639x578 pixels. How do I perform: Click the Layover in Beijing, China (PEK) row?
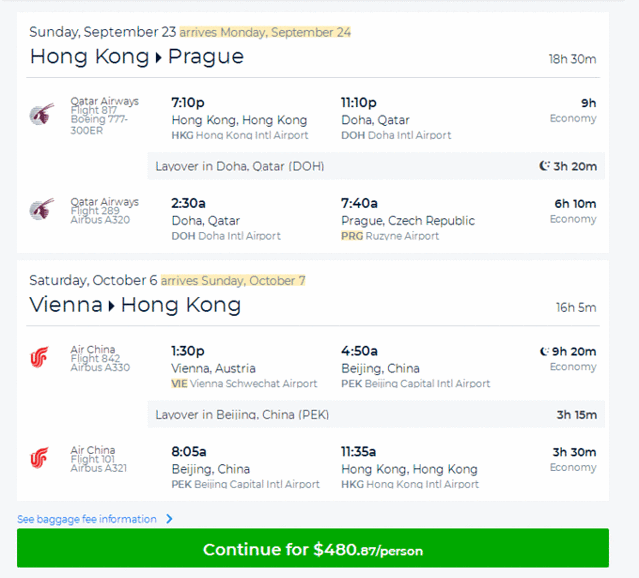(242, 414)
